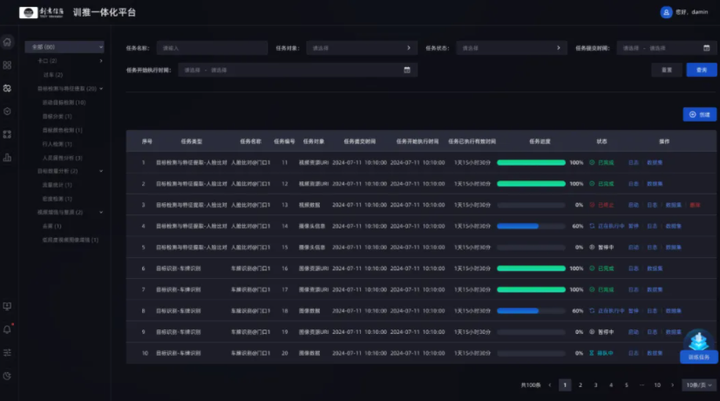Click task number 20 cell in row 10
The height and width of the screenshot is (401, 720).
pyautogui.click(x=285, y=353)
